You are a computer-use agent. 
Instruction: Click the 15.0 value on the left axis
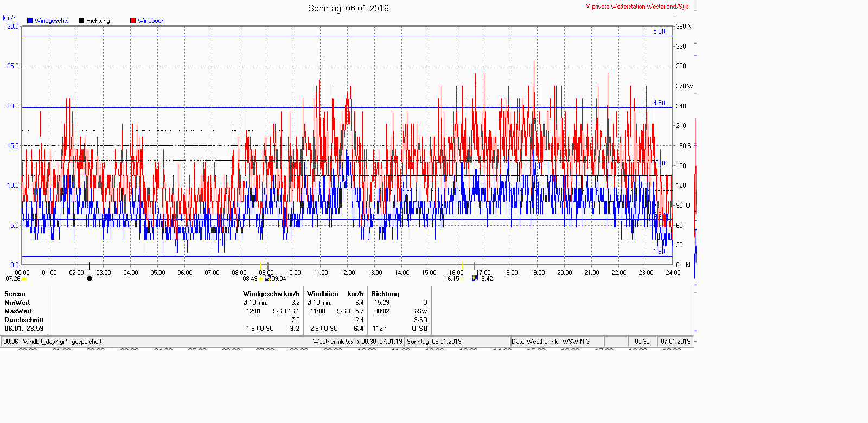(x=12, y=146)
